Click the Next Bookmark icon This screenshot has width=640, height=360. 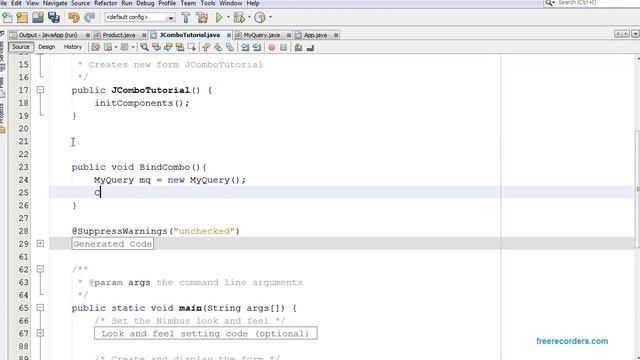tap(218, 47)
